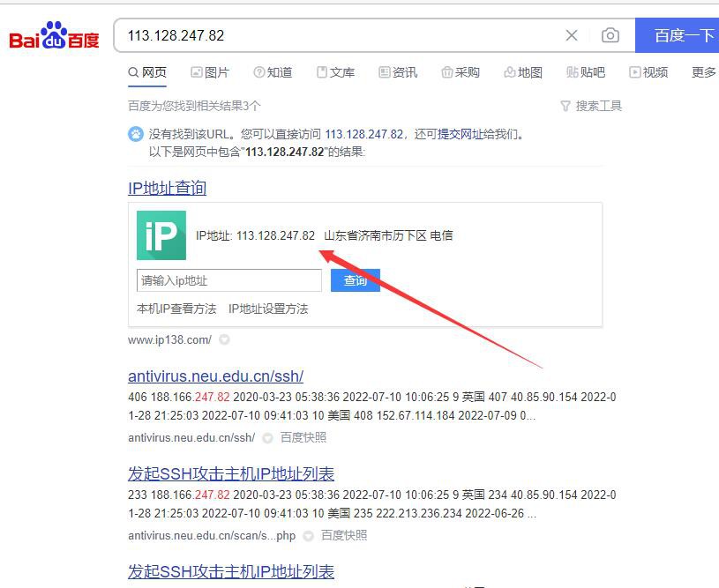This screenshot has height=588, width=719.
Task: Switch to the 文库 tab
Action: [x=335, y=72]
